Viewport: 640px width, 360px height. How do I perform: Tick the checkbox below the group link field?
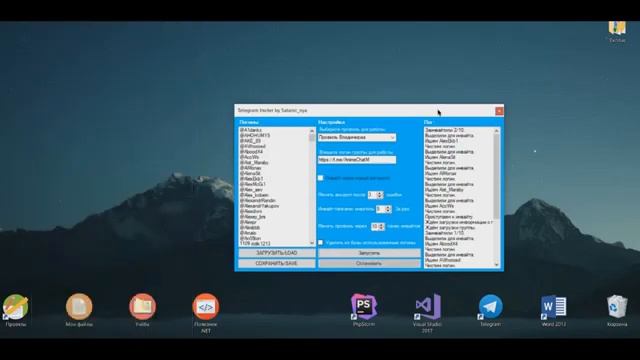coord(320,178)
